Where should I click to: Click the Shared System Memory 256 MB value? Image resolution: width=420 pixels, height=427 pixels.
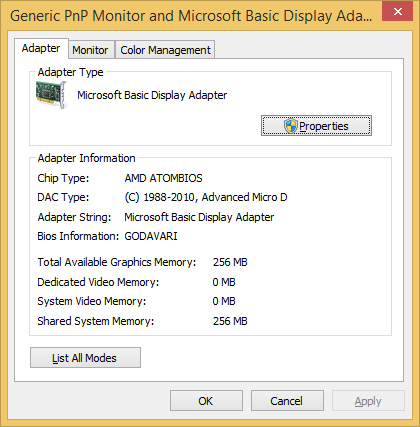pyautogui.click(x=230, y=321)
